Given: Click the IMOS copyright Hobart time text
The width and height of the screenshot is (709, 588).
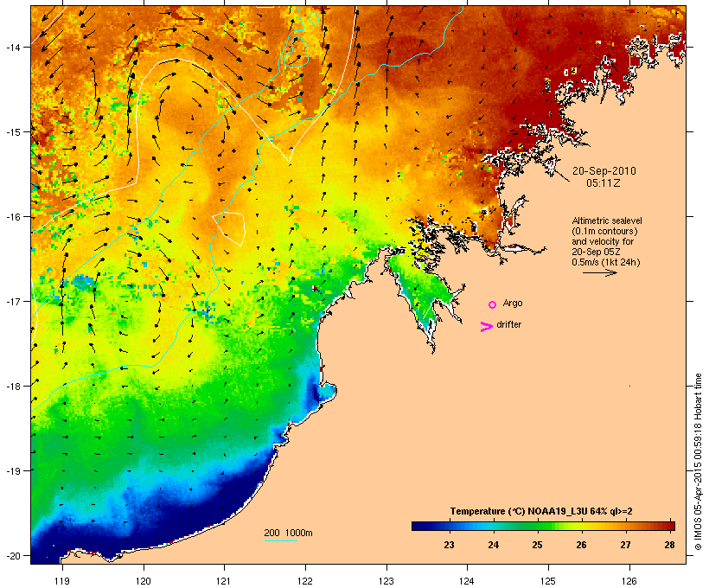Looking at the screenshot, I should coord(698,462).
